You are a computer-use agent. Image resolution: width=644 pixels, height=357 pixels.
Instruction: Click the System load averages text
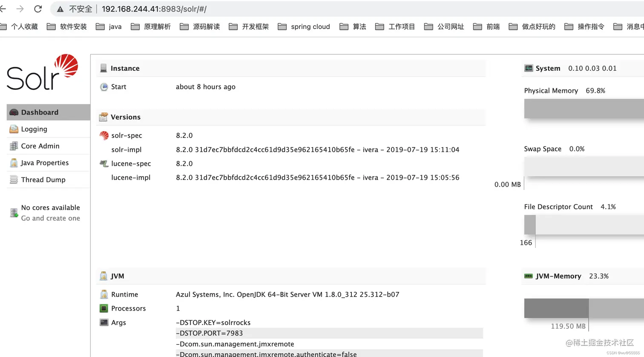(x=592, y=68)
